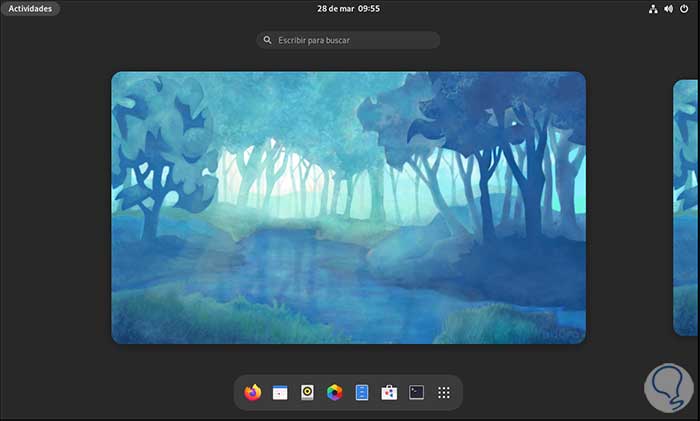Open the Calendar app in the dash
Screen dimensions: 700x421
(280, 392)
